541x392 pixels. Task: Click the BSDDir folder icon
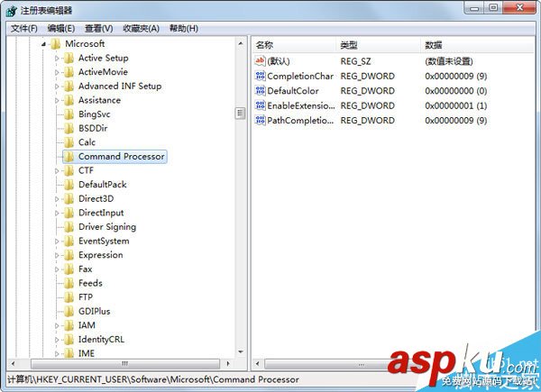point(69,128)
